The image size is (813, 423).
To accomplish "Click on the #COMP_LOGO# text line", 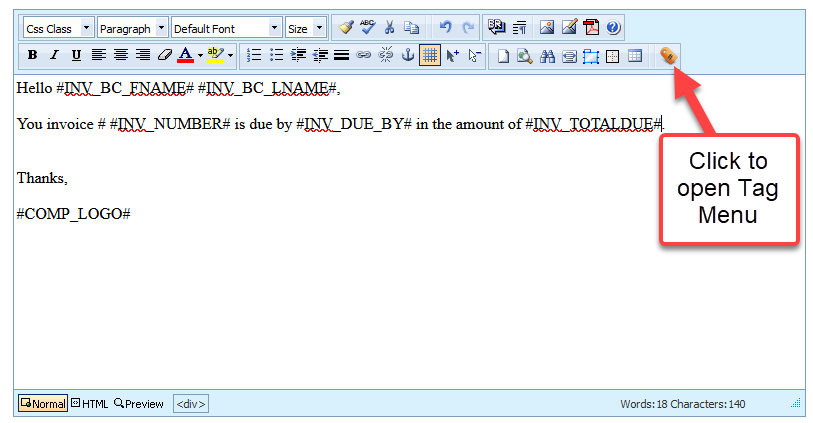I will [74, 214].
